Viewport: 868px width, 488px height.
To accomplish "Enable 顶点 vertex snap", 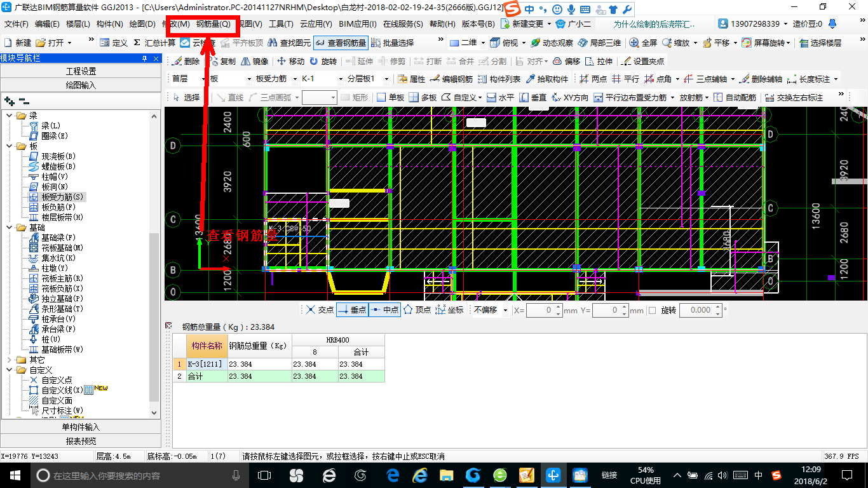I will click(x=417, y=310).
